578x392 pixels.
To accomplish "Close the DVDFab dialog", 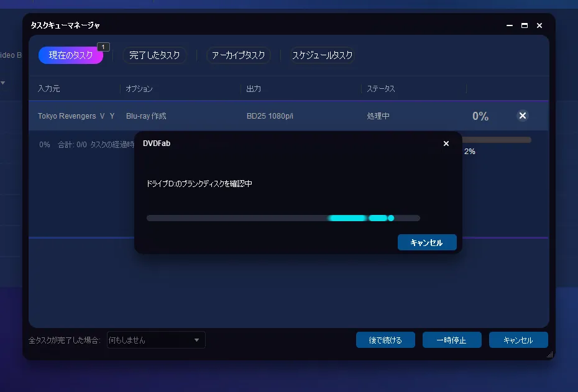I will pyautogui.click(x=446, y=144).
